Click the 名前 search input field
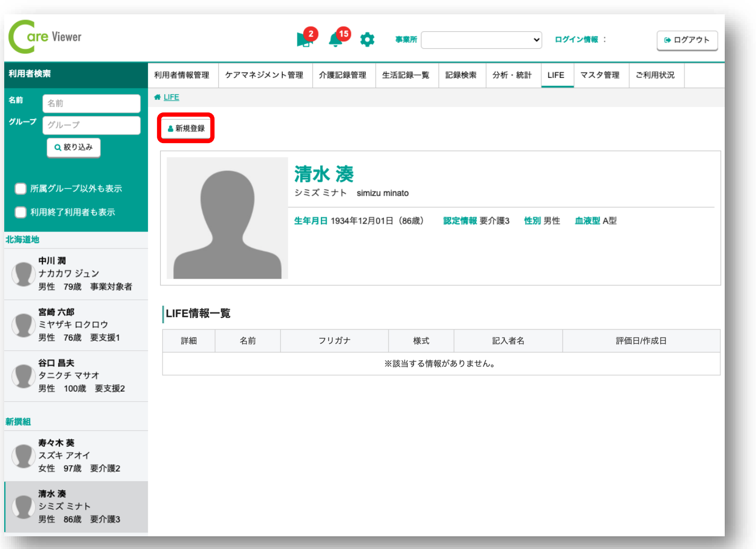 pos(91,103)
